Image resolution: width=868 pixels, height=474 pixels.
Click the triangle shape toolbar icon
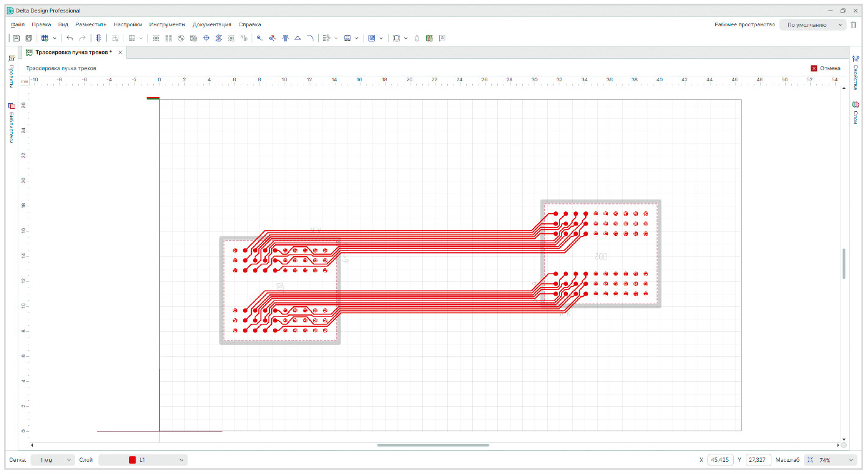click(297, 38)
